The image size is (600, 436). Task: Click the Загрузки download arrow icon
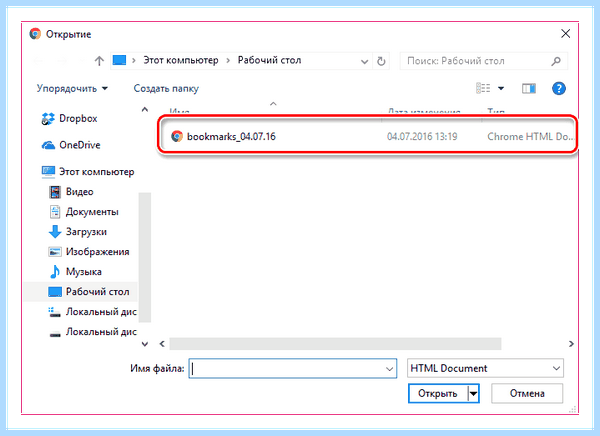click(55, 232)
